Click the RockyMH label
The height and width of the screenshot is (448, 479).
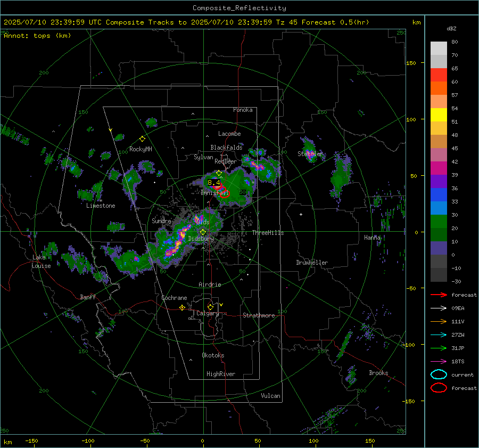click(141, 149)
